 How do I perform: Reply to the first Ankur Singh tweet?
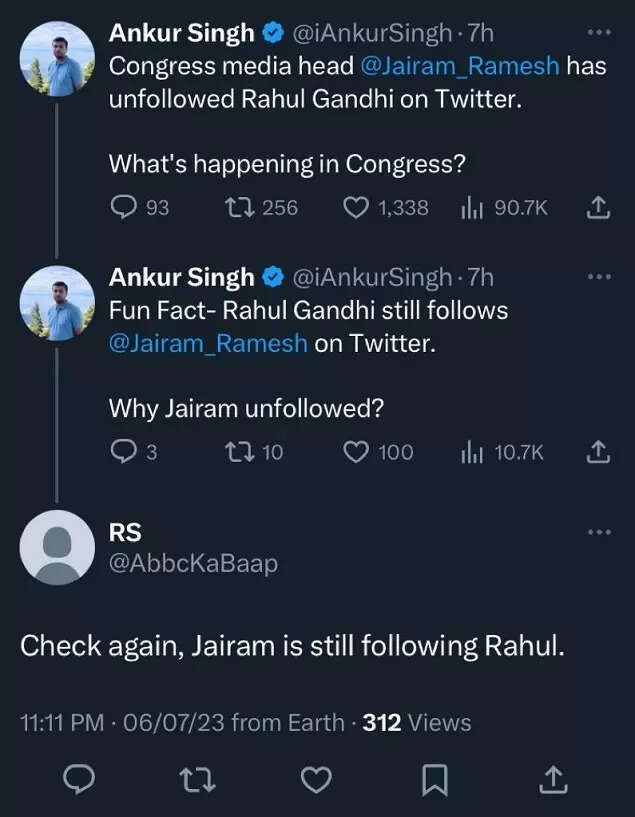click(123, 207)
